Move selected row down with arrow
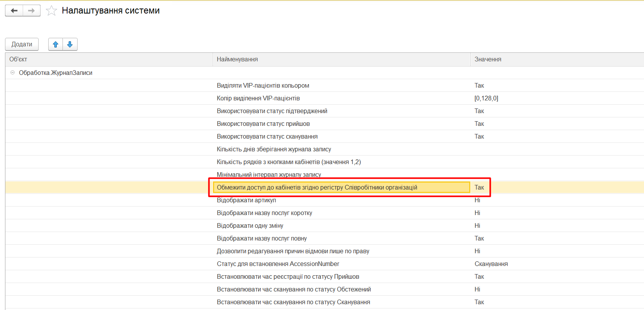644x310 pixels. coord(70,44)
